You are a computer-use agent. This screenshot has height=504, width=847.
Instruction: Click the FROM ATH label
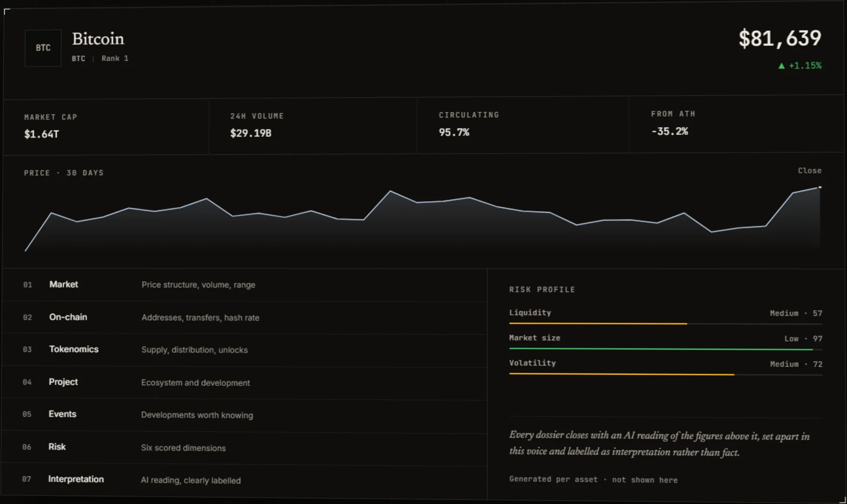(673, 114)
